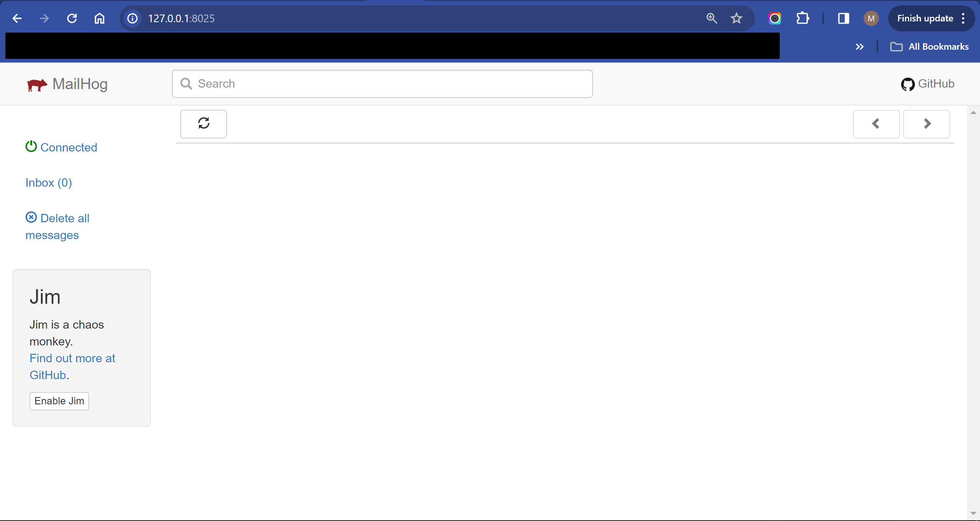Expand hidden bookmarks double chevron

(860, 47)
